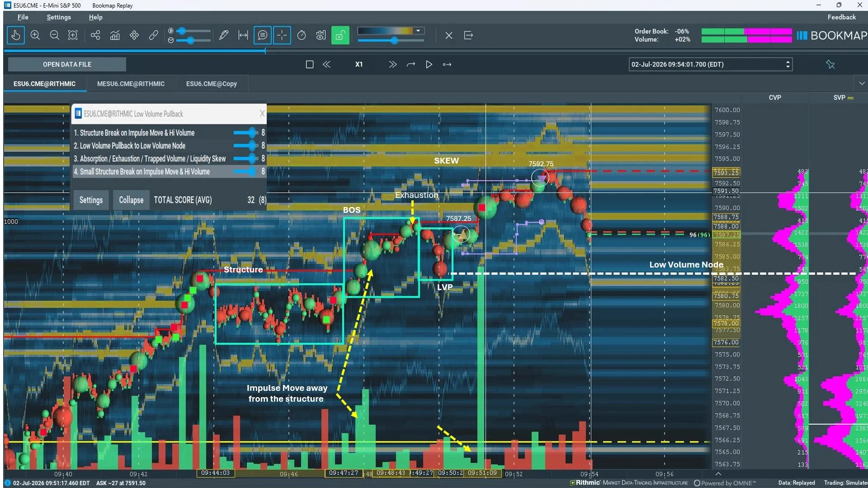Click the stopwatch timer icon
This screenshot has height=488, width=868.
302,35
